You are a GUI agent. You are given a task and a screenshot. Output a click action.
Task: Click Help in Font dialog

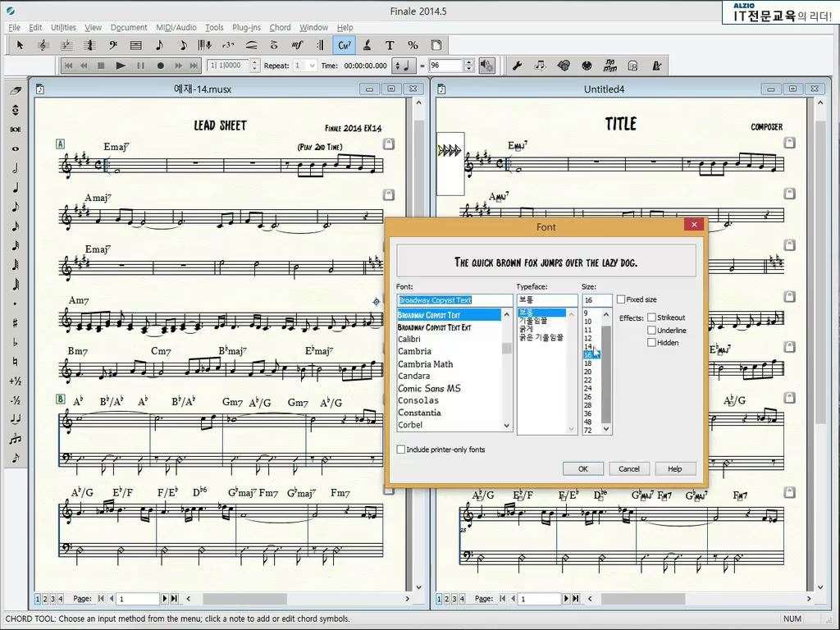click(675, 468)
